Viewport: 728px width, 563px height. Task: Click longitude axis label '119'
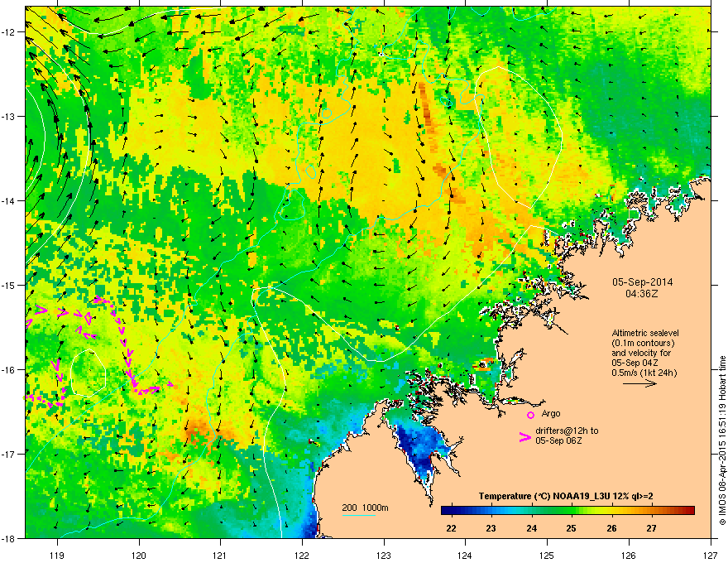point(57,555)
